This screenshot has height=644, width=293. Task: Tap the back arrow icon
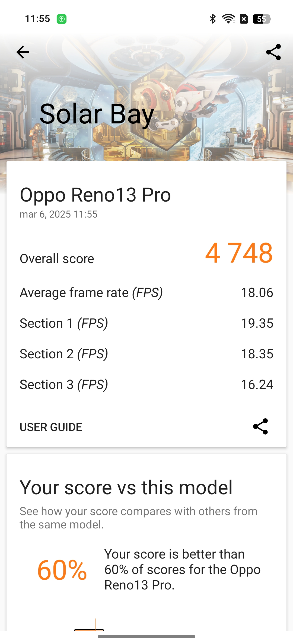23,52
